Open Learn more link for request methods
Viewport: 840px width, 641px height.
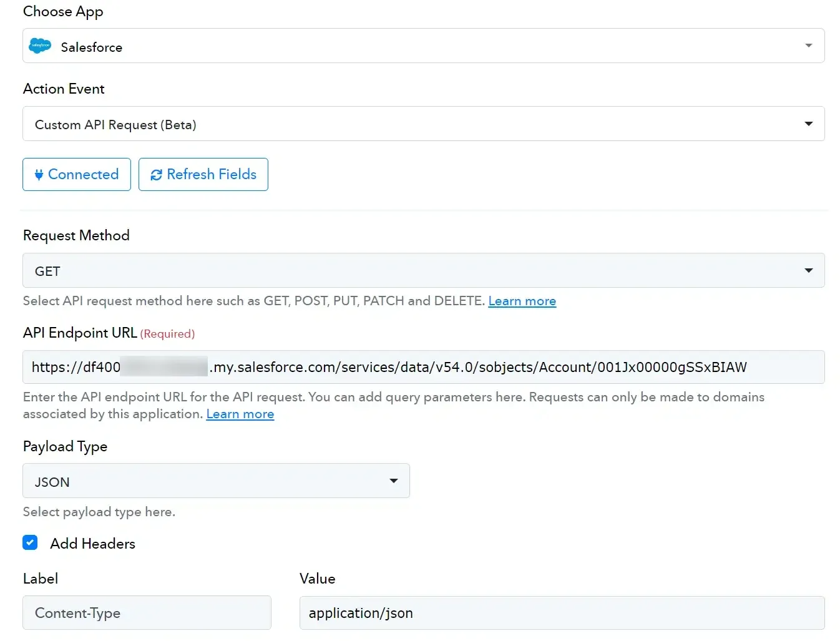click(x=522, y=301)
